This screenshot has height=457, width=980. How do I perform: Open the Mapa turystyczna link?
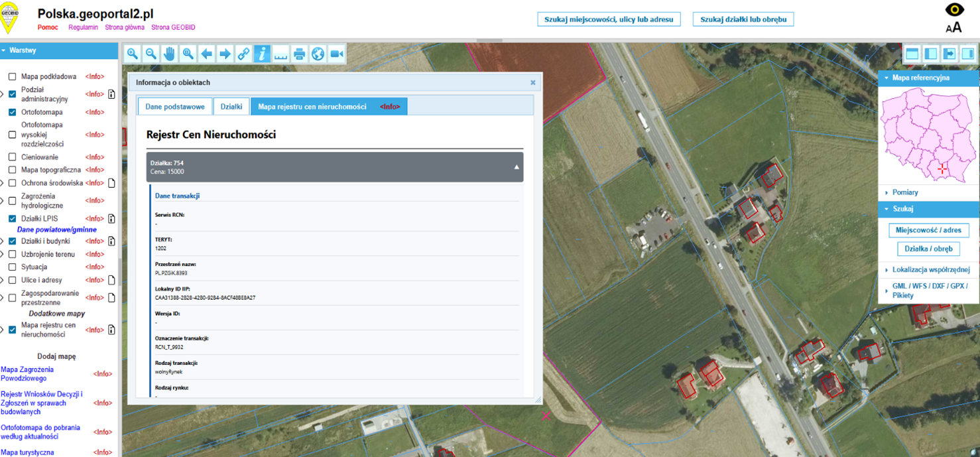coord(27,452)
